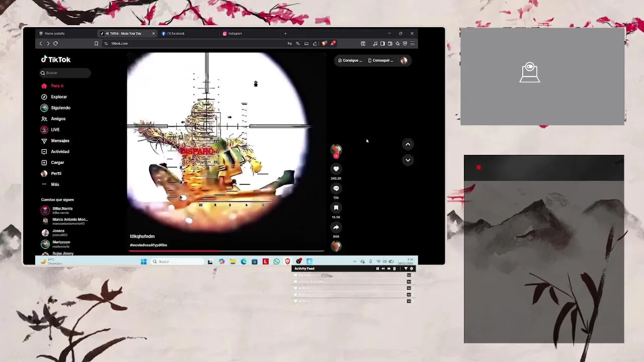Click the Consigue monedas button

(350, 60)
